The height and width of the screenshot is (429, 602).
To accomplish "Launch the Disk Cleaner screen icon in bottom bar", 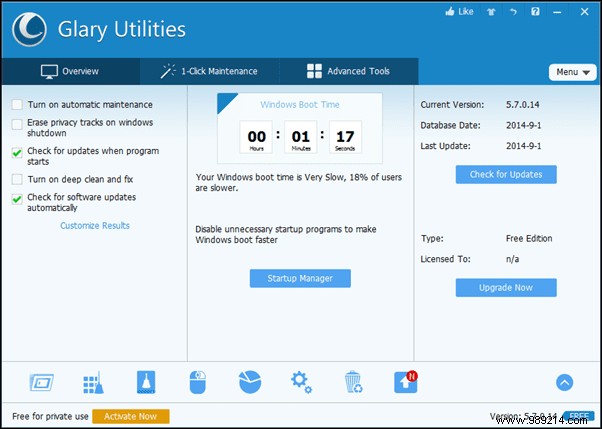I will tap(41, 383).
